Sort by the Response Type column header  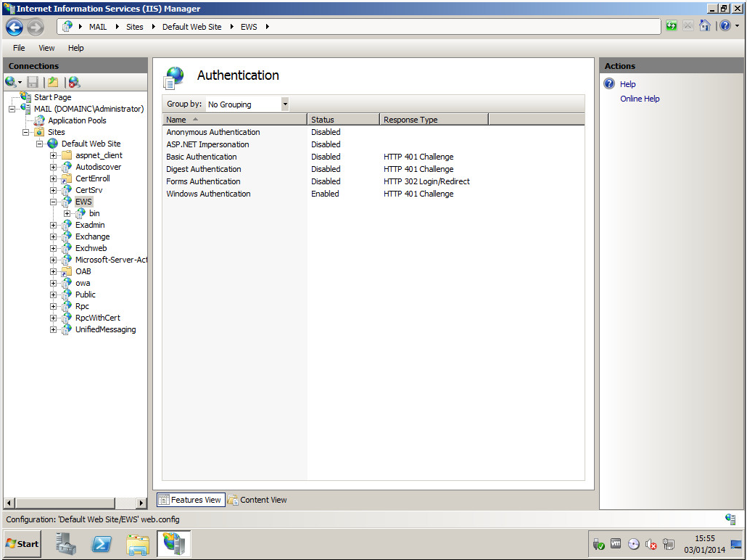point(434,120)
